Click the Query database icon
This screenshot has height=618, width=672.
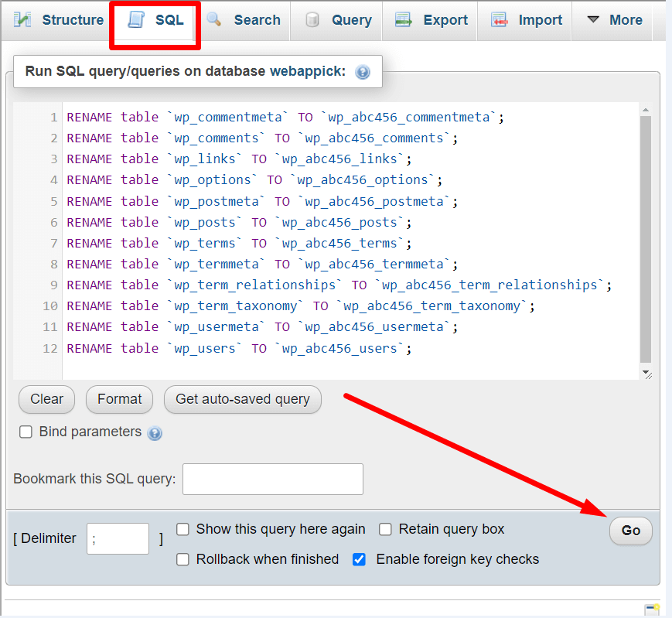312,19
